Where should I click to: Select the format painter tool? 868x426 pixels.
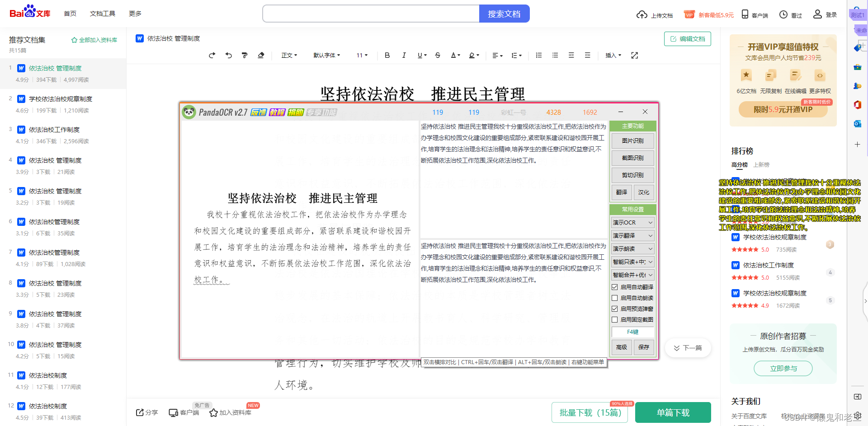pos(245,55)
